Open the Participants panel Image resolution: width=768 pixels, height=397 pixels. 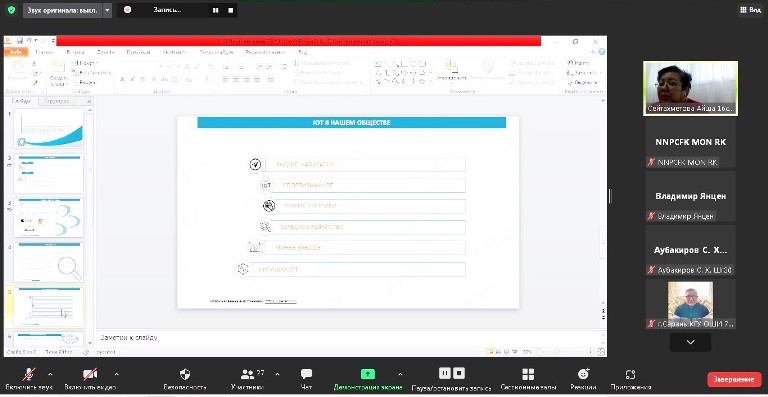[248, 374]
